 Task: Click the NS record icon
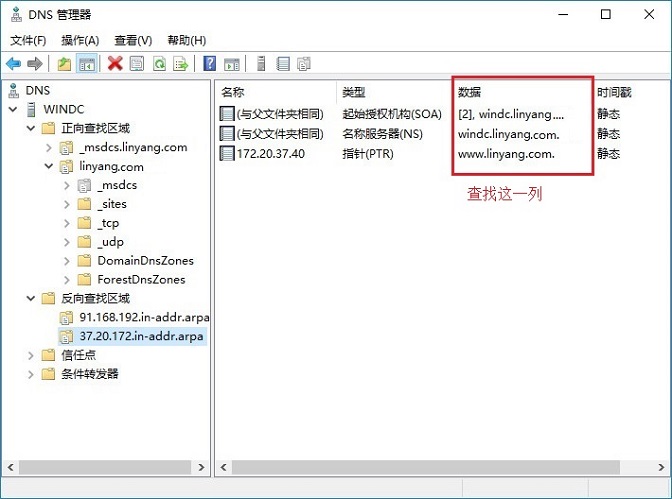coord(227,134)
